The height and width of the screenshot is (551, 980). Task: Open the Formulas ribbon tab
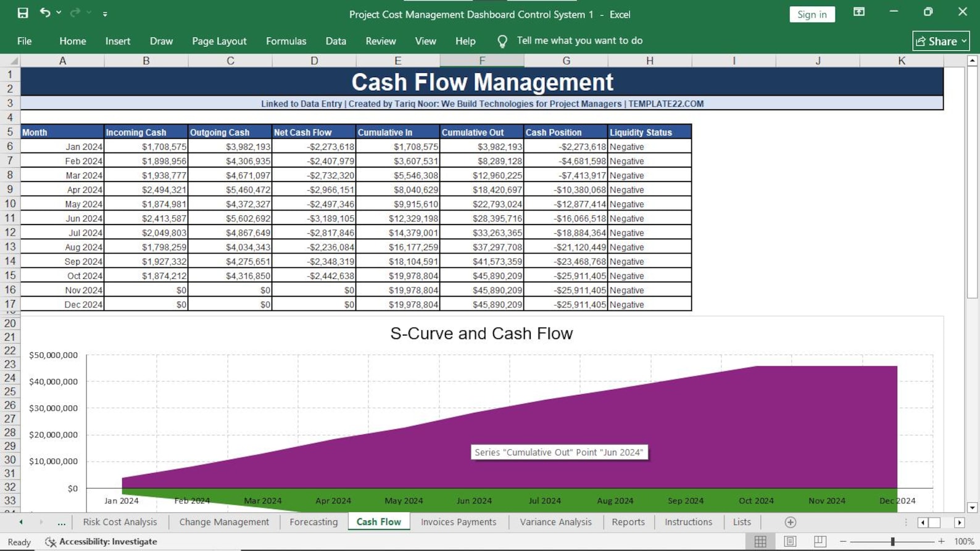(286, 41)
